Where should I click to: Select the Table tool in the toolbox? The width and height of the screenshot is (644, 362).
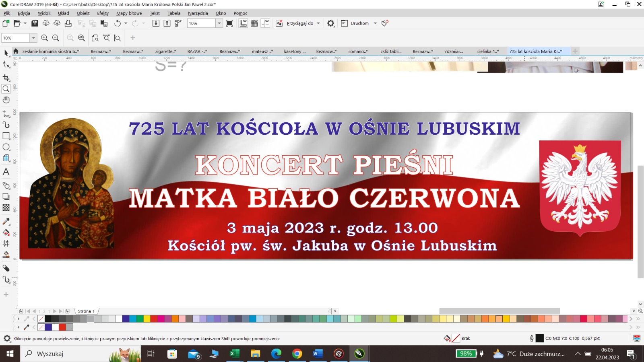tap(6, 158)
